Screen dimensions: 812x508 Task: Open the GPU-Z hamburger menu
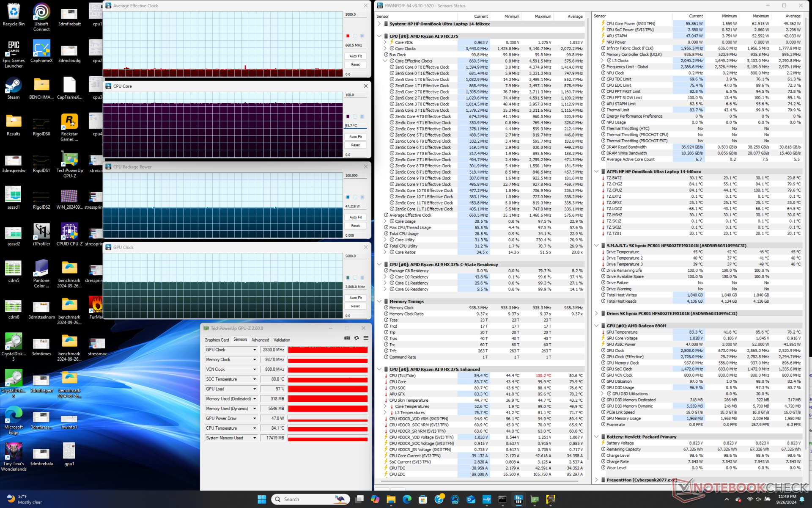[x=366, y=338]
